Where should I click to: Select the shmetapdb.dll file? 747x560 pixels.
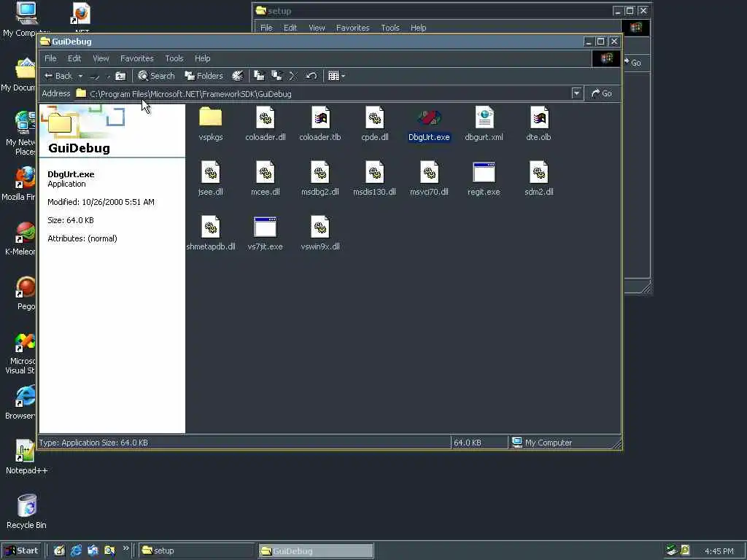pos(211,233)
